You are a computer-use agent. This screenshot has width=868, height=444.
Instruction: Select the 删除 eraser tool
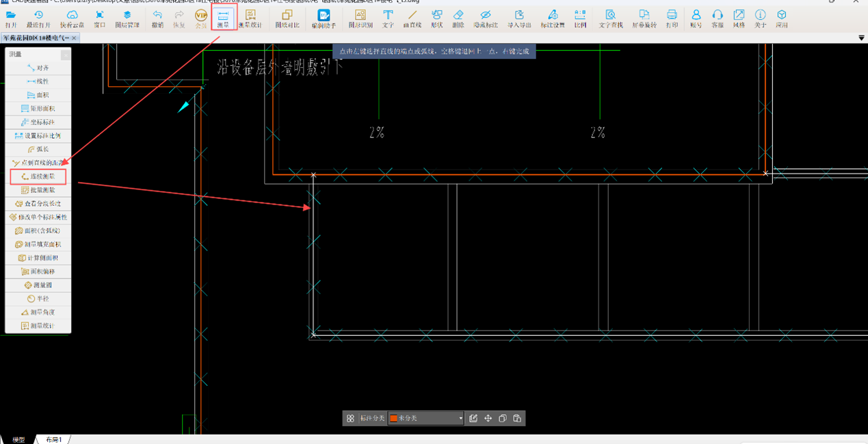click(458, 18)
